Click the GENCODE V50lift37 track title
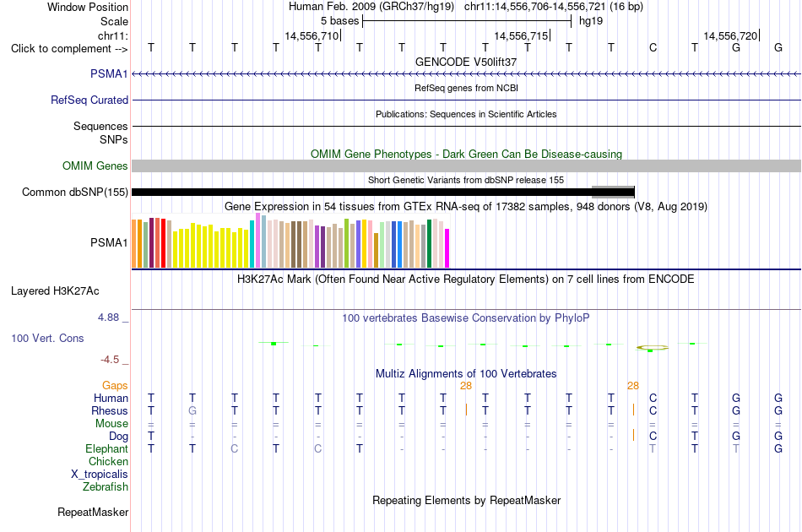This screenshot has height=532, width=802. pos(466,62)
